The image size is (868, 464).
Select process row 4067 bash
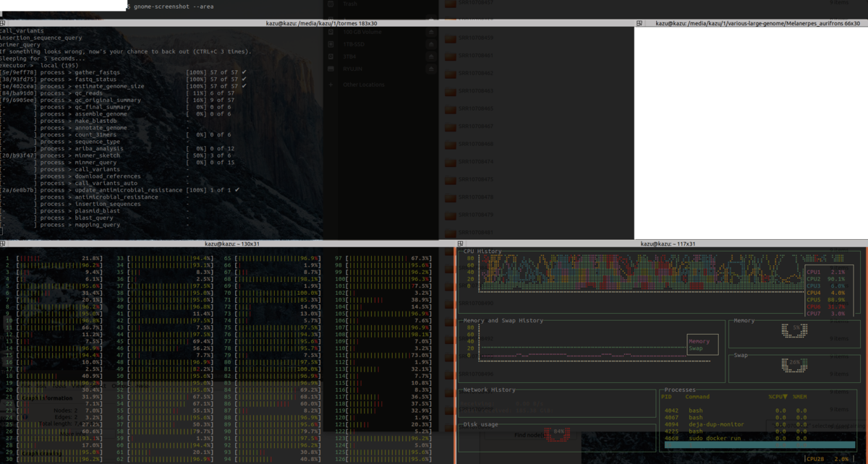759,417
